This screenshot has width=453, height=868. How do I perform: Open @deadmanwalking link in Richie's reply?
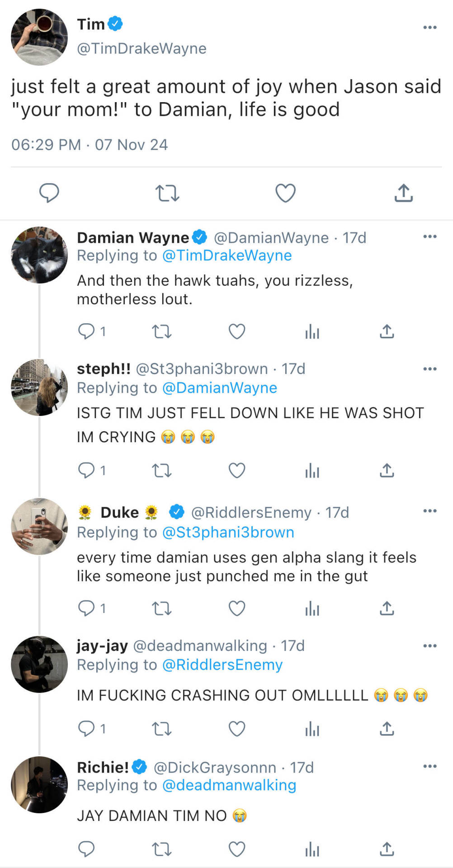229,785
